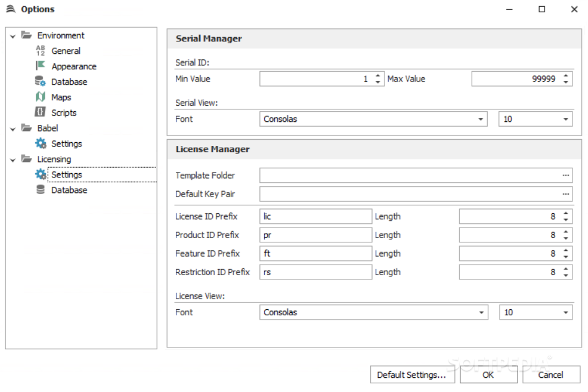The width and height of the screenshot is (588, 392).
Task: Click the General AB12 icon
Action: [40, 51]
